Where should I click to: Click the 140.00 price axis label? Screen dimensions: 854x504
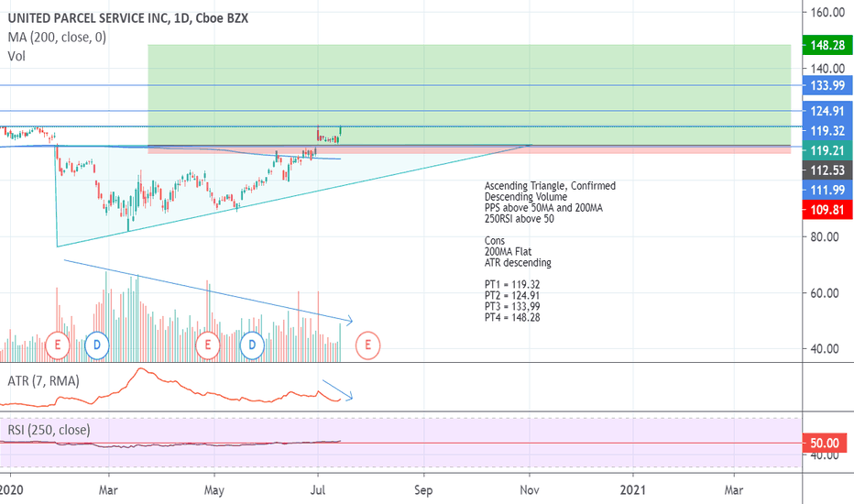tap(827, 69)
